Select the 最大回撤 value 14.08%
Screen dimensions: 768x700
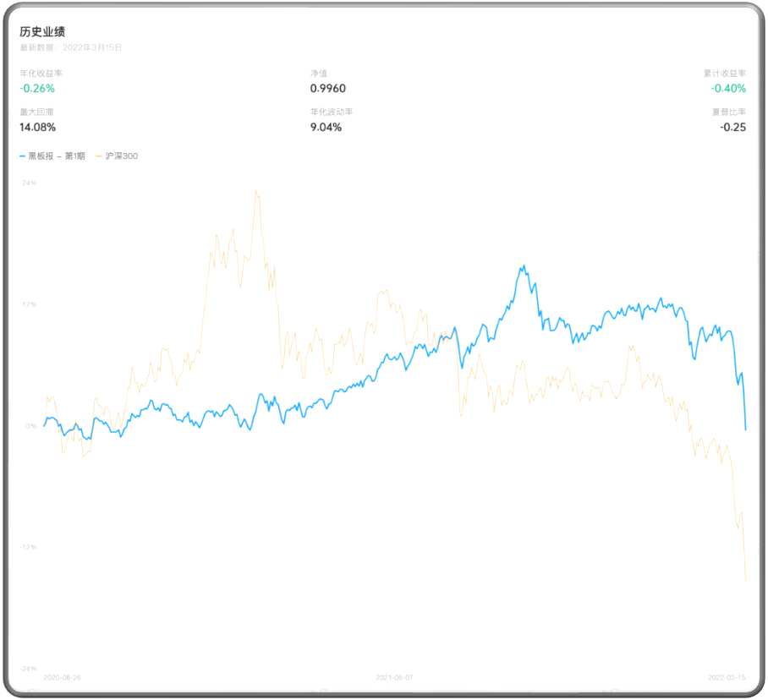pos(38,128)
